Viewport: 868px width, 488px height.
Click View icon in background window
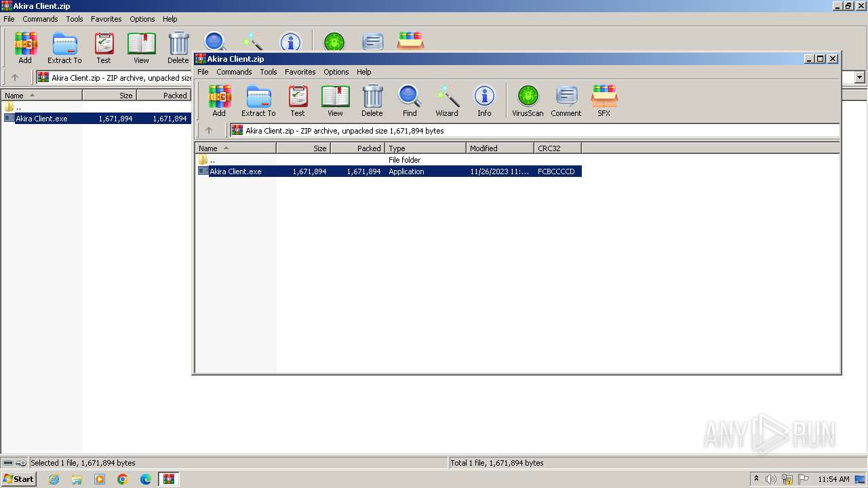(x=141, y=47)
